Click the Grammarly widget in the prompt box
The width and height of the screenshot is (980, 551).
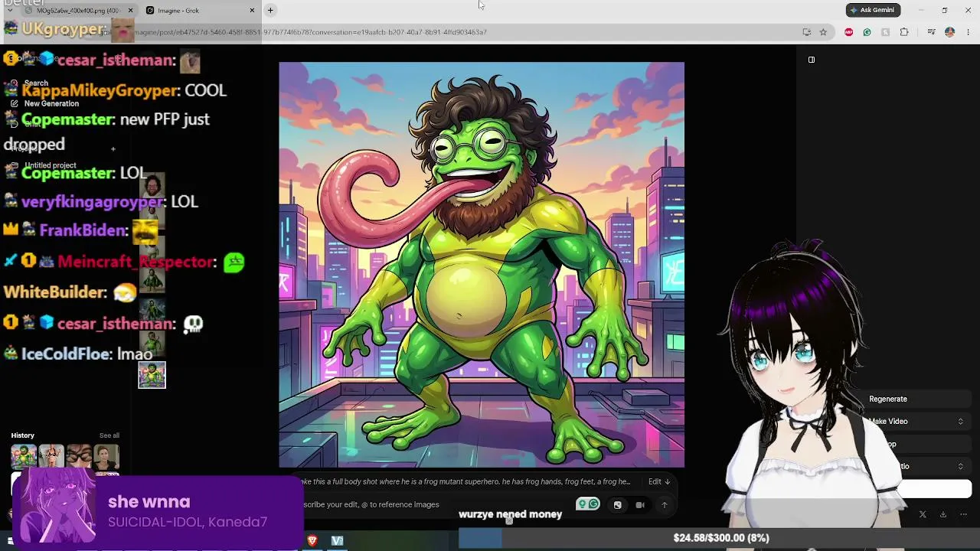[588, 504]
